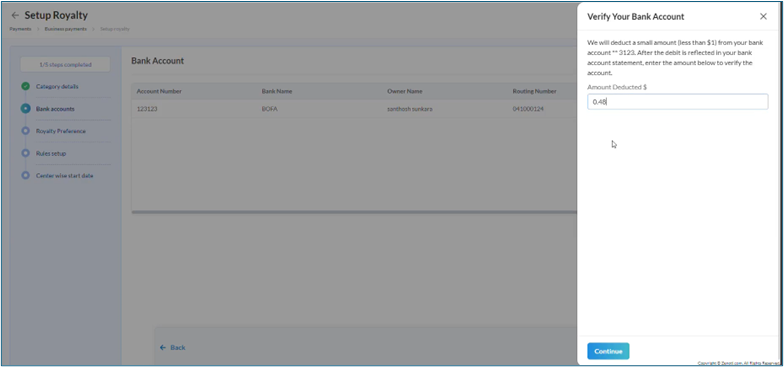The width and height of the screenshot is (784, 367).
Task: Click the Account Number column header
Action: (159, 92)
